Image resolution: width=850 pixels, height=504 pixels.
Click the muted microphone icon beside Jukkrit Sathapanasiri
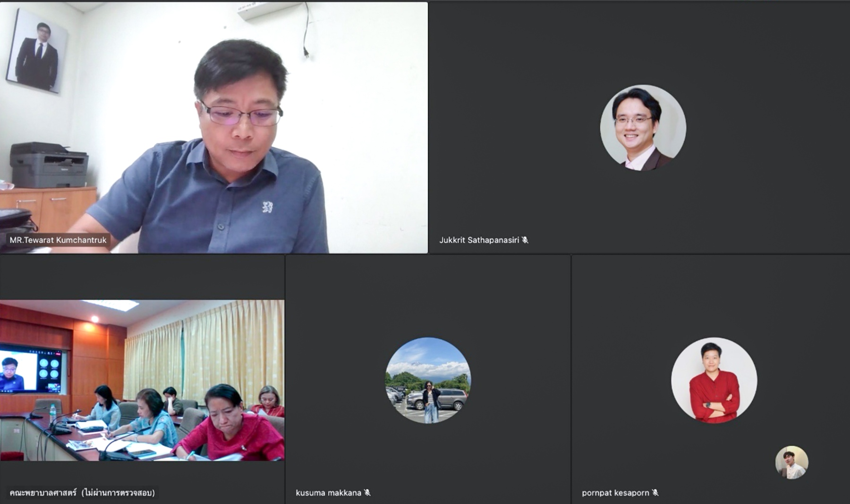(525, 240)
